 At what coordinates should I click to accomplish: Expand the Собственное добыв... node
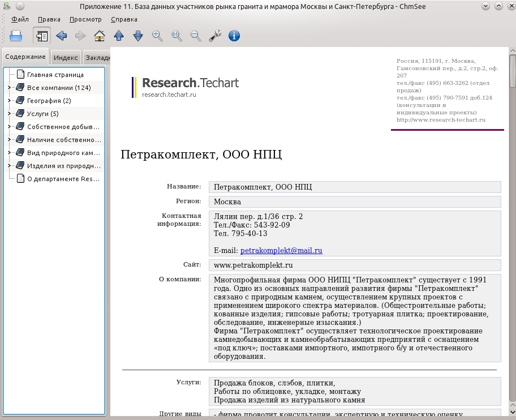[9, 127]
